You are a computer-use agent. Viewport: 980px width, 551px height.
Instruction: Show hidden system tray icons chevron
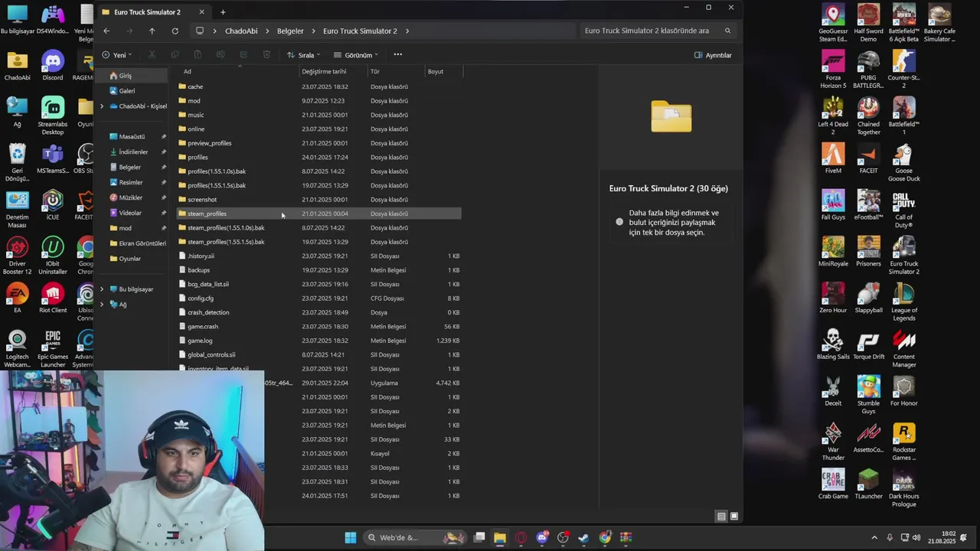coord(874,537)
